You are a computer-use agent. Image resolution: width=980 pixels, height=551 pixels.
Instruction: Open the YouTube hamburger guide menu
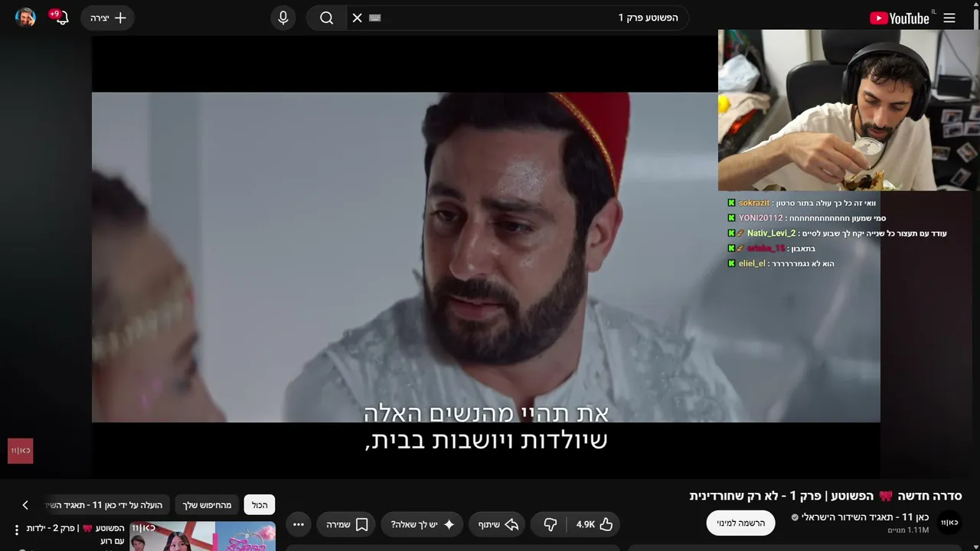tap(949, 18)
